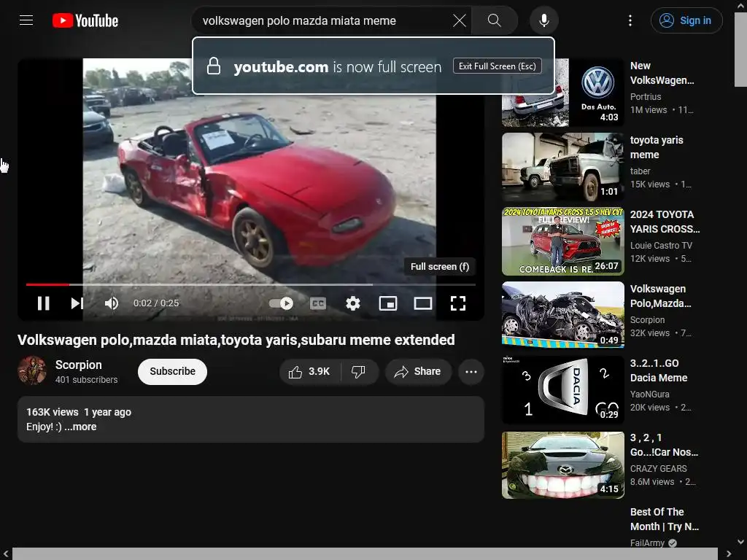Click the Sign in button
The height and width of the screenshot is (560, 747).
(x=686, y=20)
